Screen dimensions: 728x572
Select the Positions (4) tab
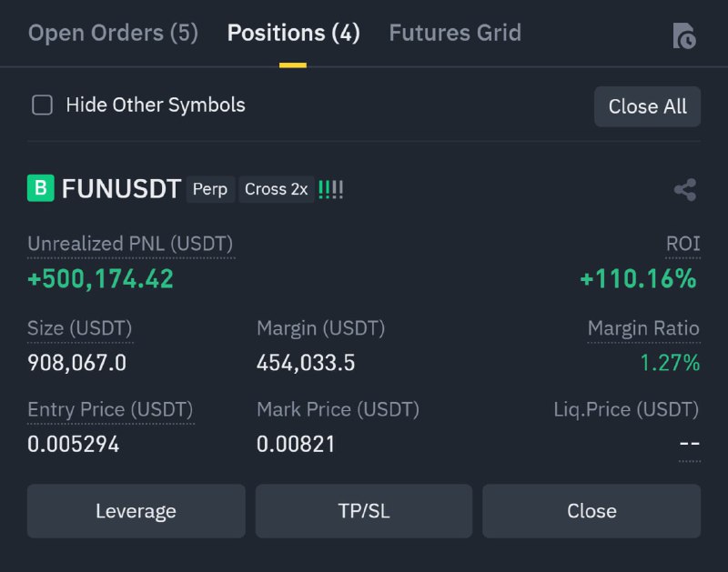click(x=293, y=34)
